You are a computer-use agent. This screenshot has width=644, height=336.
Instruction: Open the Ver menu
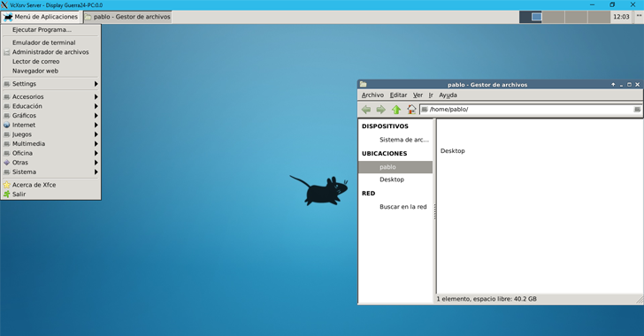[418, 95]
